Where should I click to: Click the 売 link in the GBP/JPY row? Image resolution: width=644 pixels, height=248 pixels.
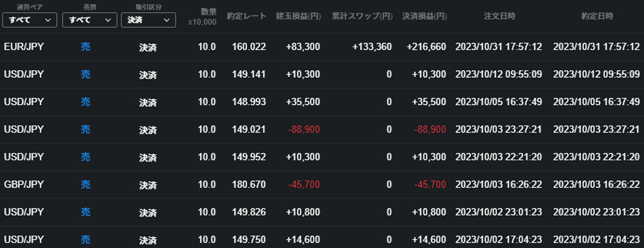click(x=86, y=184)
